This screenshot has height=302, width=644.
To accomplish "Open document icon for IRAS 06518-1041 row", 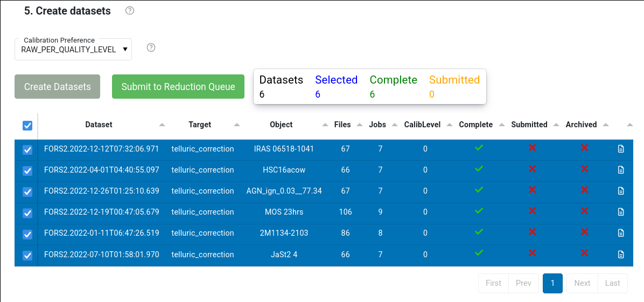I will [x=621, y=149].
